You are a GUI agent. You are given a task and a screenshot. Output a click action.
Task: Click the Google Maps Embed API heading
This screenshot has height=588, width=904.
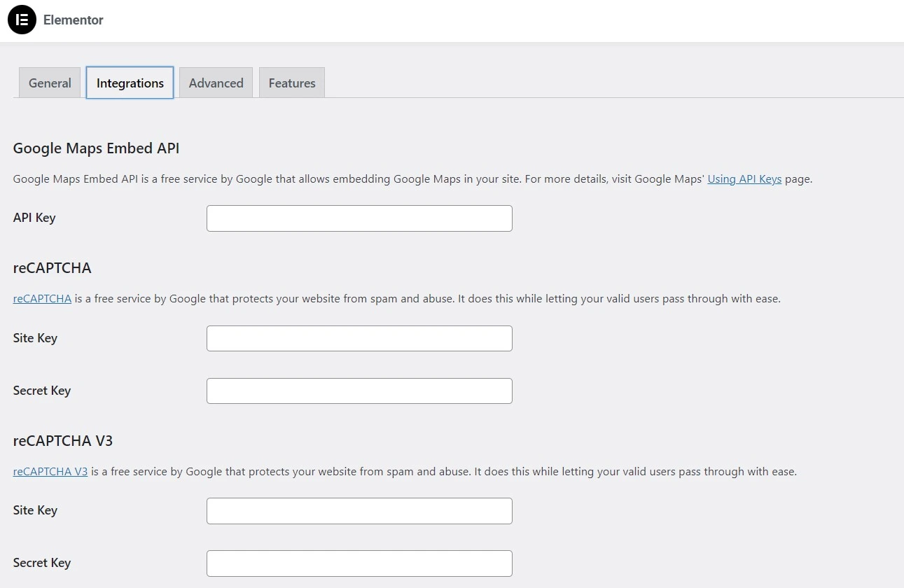tap(97, 148)
